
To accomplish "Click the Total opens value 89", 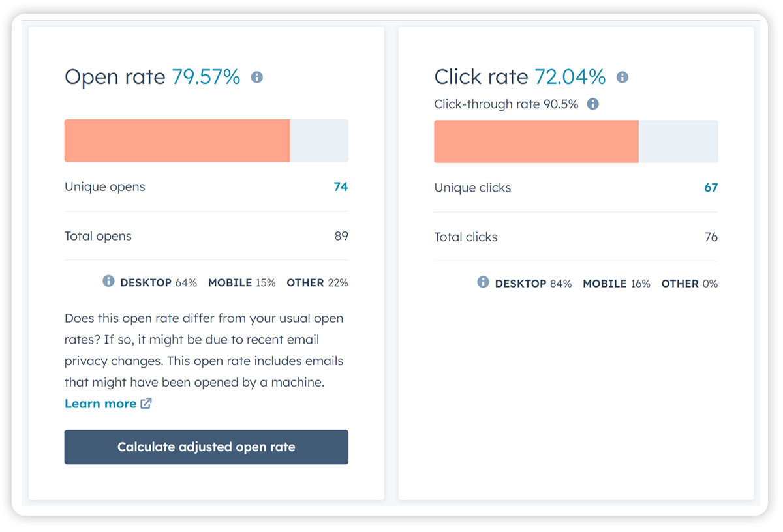I will 342,236.
